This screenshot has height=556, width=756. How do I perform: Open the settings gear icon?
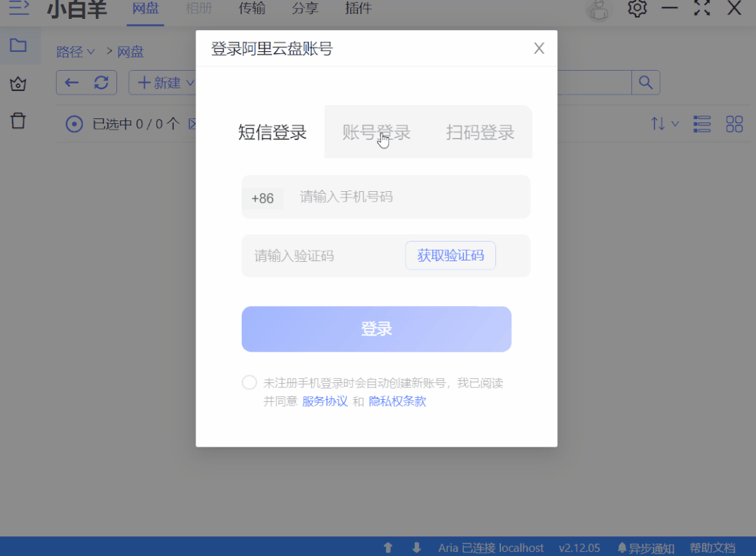coord(637,8)
